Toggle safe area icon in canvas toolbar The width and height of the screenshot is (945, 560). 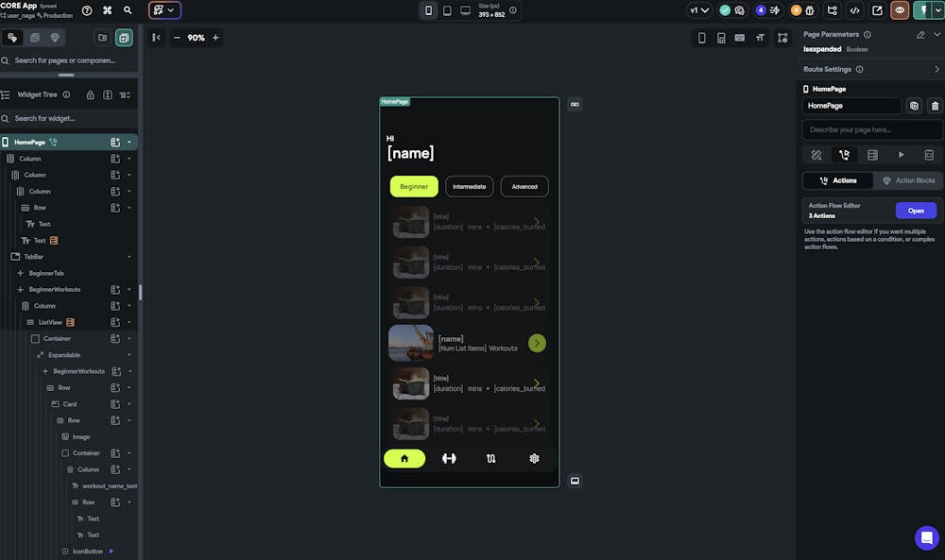click(721, 38)
